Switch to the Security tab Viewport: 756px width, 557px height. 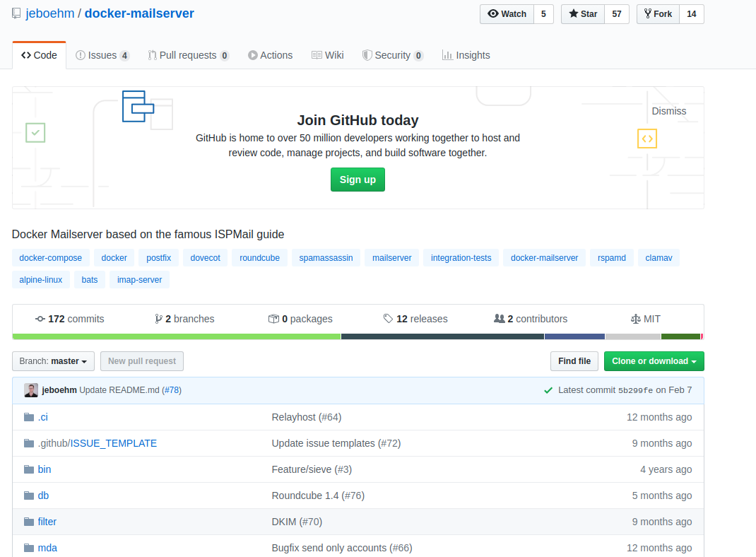click(x=392, y=55)
